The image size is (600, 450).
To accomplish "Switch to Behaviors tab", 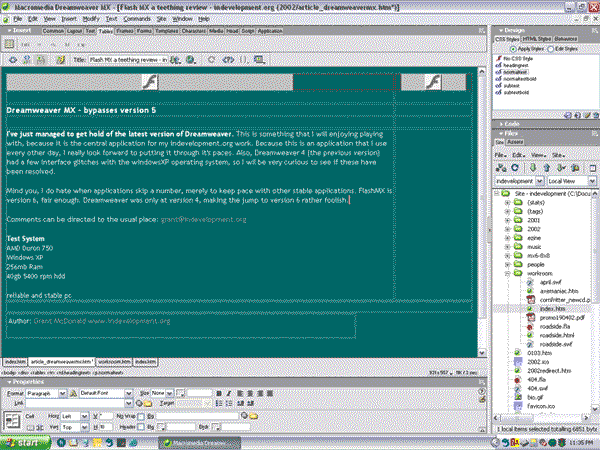I will tap(566, 39).
